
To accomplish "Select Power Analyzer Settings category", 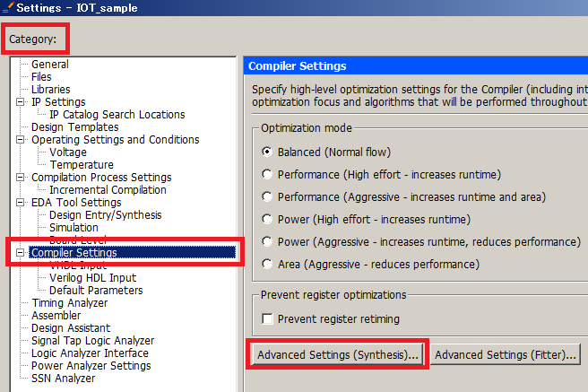I will 91,366.
